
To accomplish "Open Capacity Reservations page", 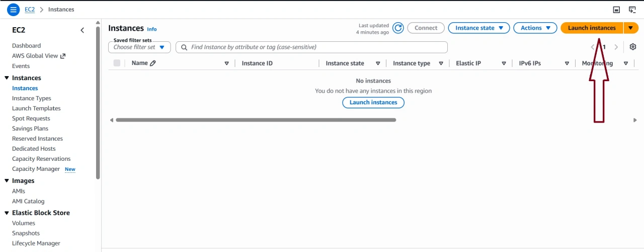I will point(41,159).
